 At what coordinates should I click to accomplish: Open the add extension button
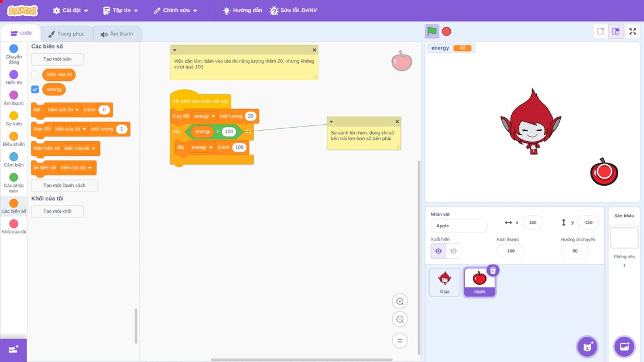coord(13,350)
